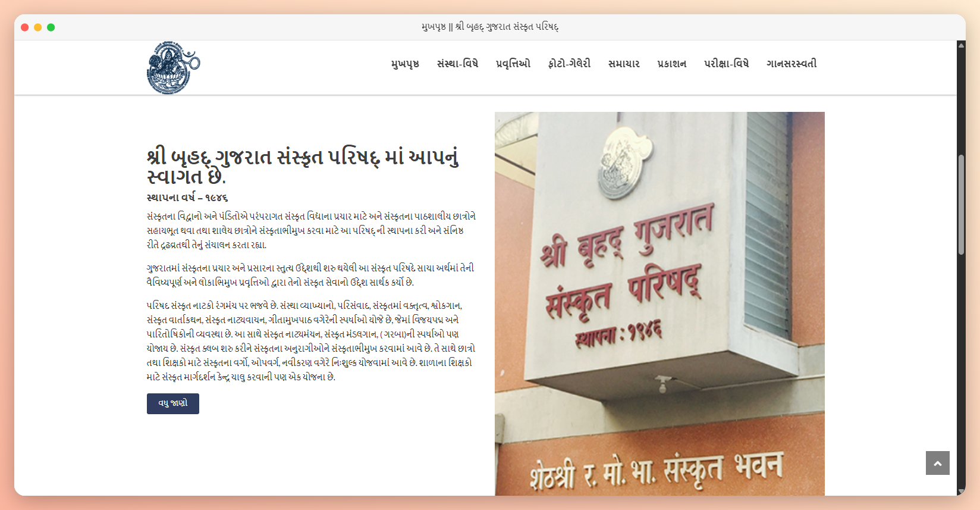The image size is (980, 510).
Task: Maximize the window with green button
Action: click(x=51, y=27)
